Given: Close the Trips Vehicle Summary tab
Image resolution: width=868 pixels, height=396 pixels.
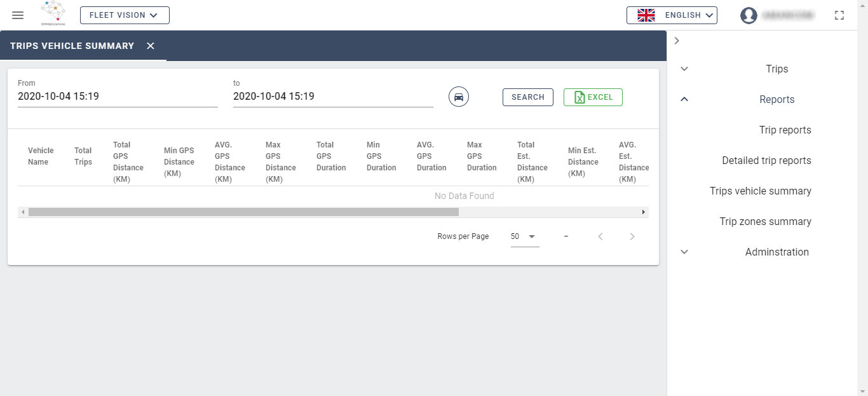Looking at the screenshot, I should (151, 46).
